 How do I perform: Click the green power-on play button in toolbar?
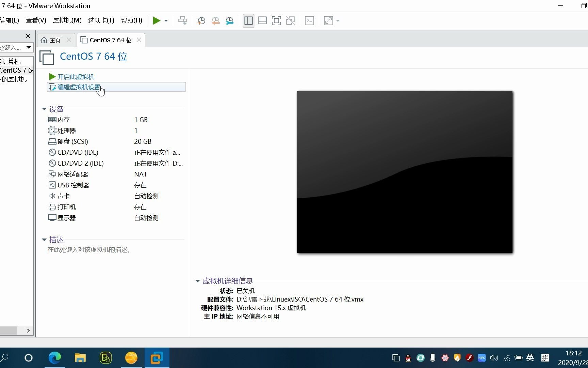click(x=157, y=21)
